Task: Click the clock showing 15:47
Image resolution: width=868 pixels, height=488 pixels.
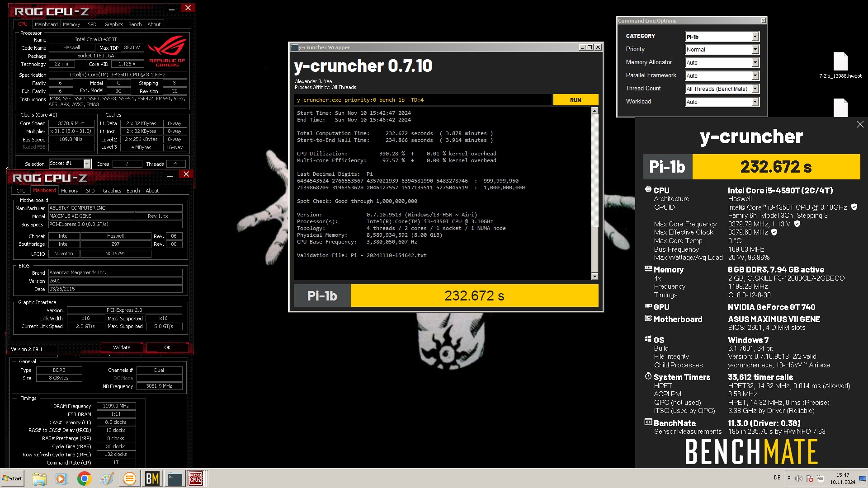Action: 843,479
